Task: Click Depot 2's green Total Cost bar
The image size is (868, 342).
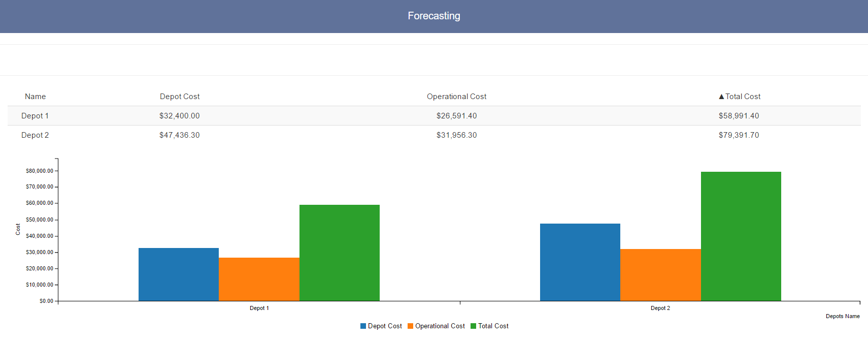Action: click(741, 236)
